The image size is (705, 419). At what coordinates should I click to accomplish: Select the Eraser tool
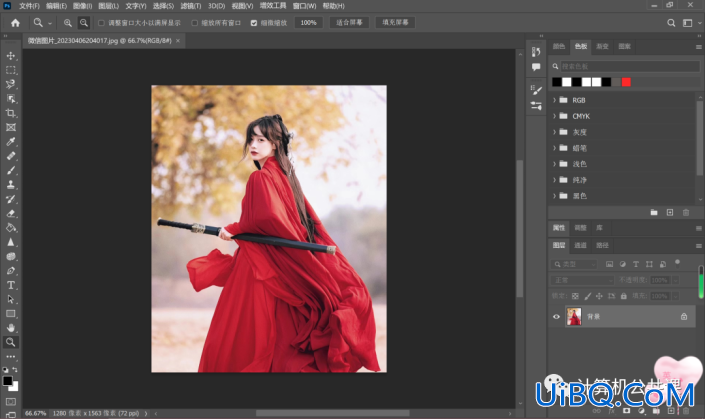coord(11,214)
